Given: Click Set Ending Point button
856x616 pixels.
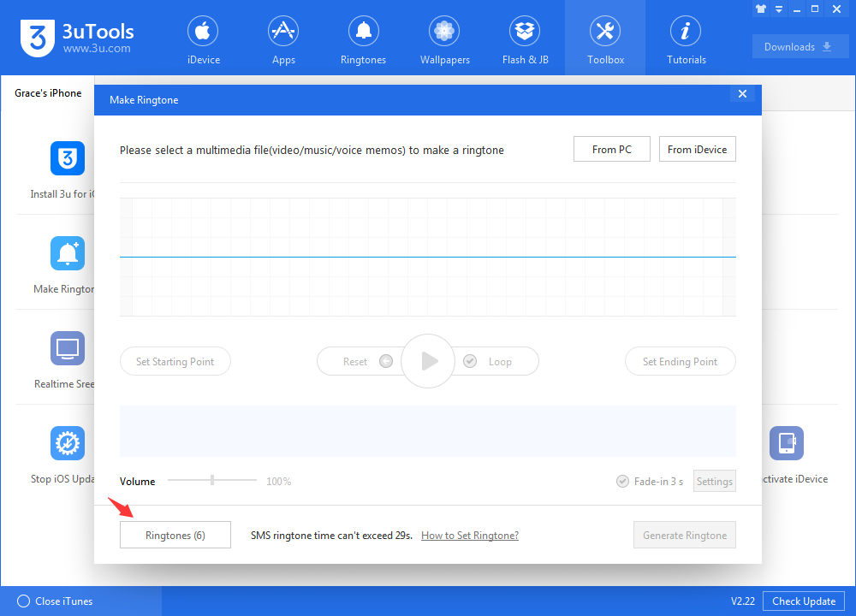Looking at the screenshot, I should click(x=681, y=361).
